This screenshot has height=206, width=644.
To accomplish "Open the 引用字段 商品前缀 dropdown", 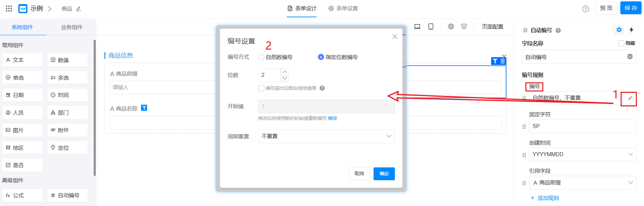I will (582, 183).
